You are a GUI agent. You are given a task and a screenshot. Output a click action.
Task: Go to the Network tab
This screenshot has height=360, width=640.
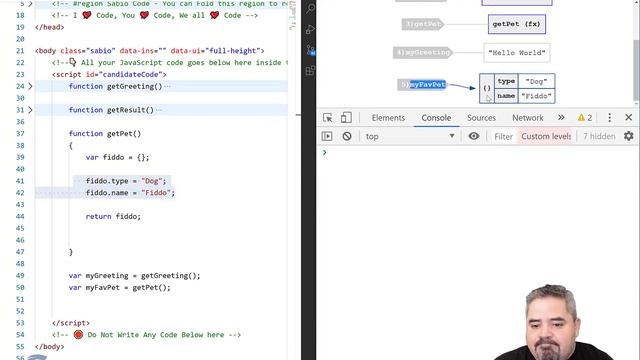pyautogui.click(x=528, y=118)
